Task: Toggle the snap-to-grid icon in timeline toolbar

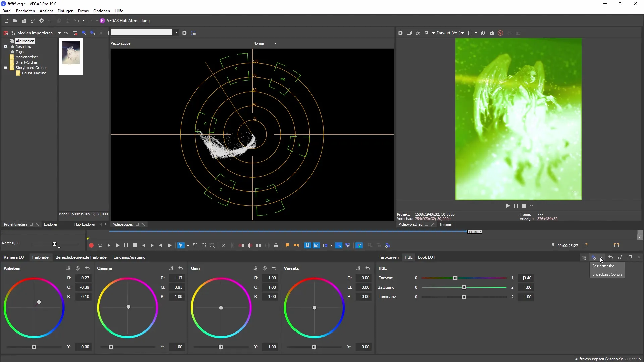Action: pos(308,245)
